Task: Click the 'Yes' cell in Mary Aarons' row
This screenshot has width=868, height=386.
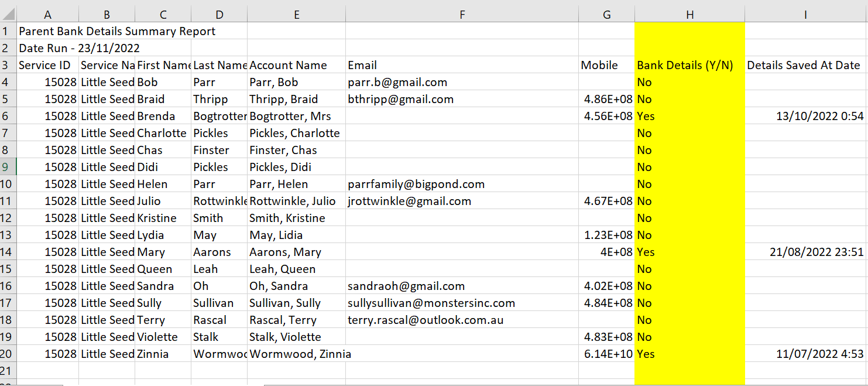Action: [x=646, y=252]
